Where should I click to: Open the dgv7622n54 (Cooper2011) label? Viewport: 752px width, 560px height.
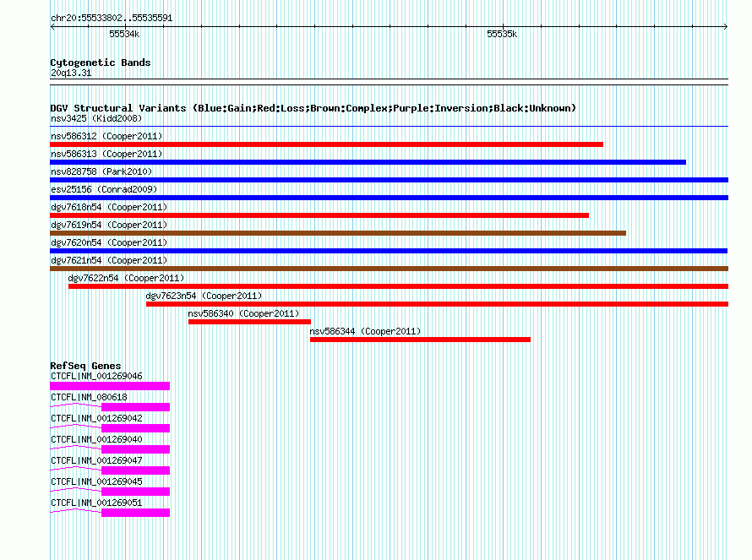pos(126,278)
